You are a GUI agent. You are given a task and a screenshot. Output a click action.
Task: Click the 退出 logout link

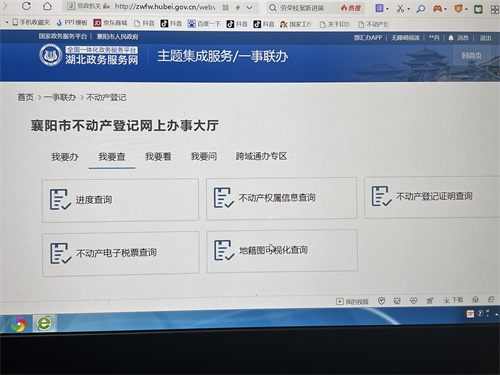point(485,38)
